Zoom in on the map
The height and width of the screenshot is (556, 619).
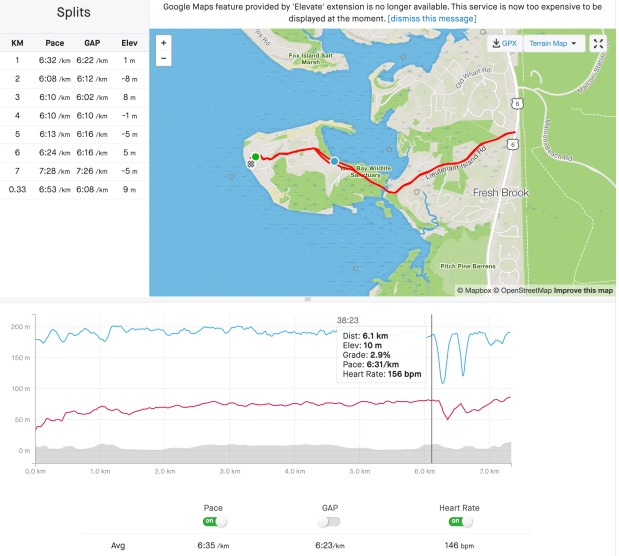[163, 44]
